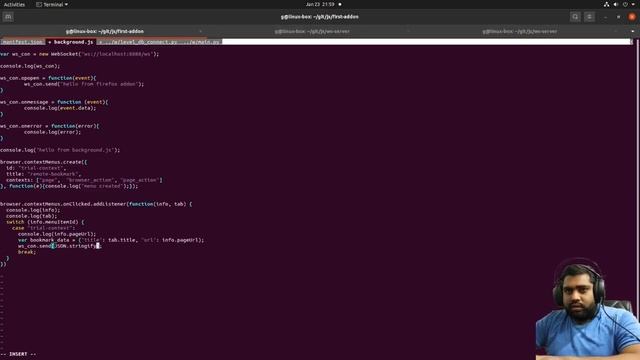Viewport: 640px width, 360px height.
Task: Click the console.log(tab) line
Action: [x=31, y=216]
